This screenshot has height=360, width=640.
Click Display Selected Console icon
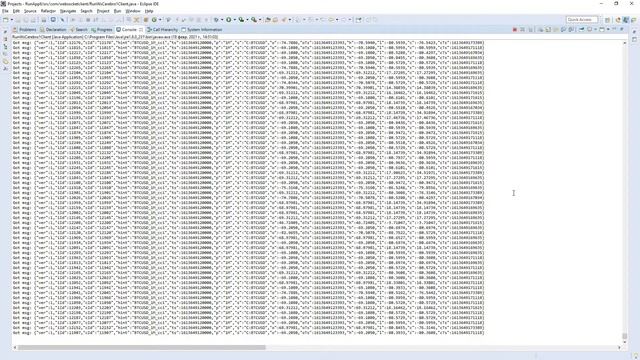tap(590, 29)
